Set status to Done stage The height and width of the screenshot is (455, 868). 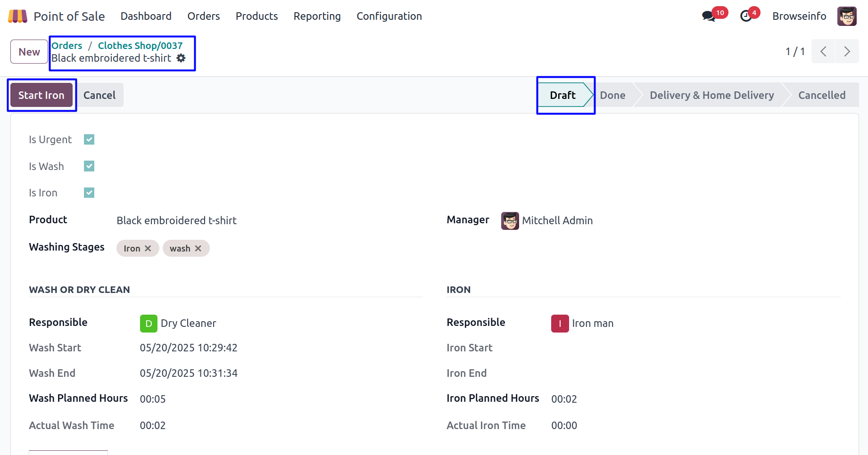click(x=612, y=95)
